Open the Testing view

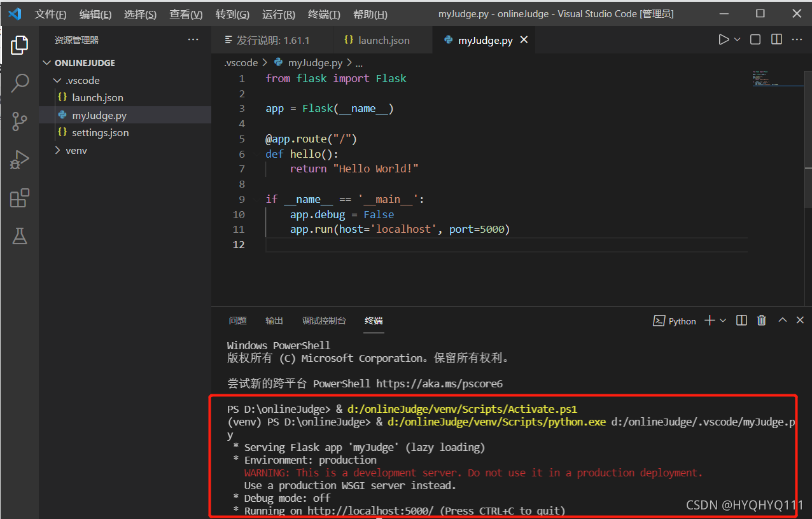[x=20, y=236]
